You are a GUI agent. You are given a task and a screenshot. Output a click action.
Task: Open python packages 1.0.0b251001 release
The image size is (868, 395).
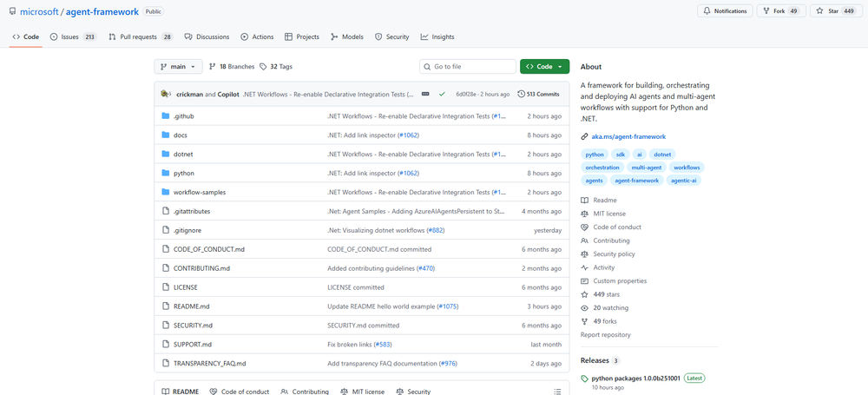[636, 379]
